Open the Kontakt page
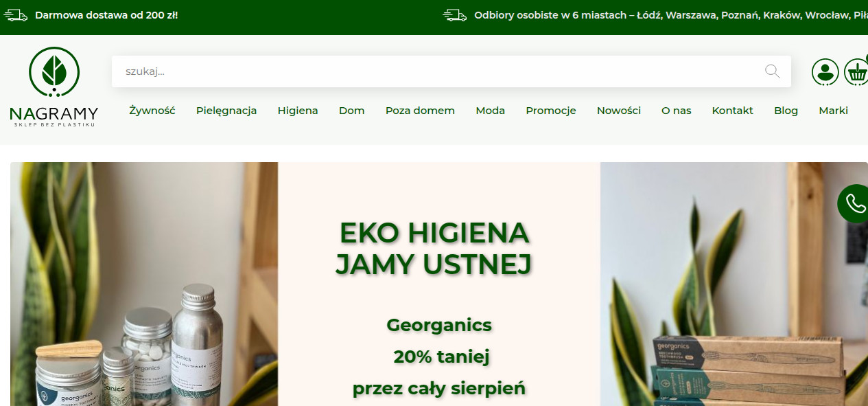This screenshot has width=868, height=406. click(732, 111)
